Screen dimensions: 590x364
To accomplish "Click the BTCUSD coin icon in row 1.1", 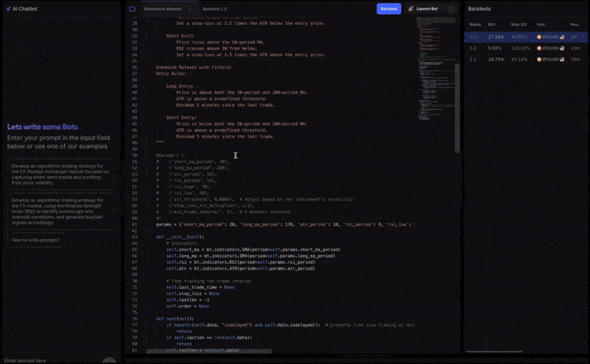I will pyautogui.click(x=539, y=60).
